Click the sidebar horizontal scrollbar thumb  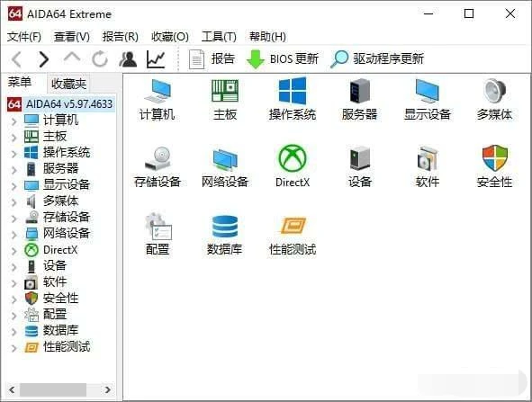(53, 389)
